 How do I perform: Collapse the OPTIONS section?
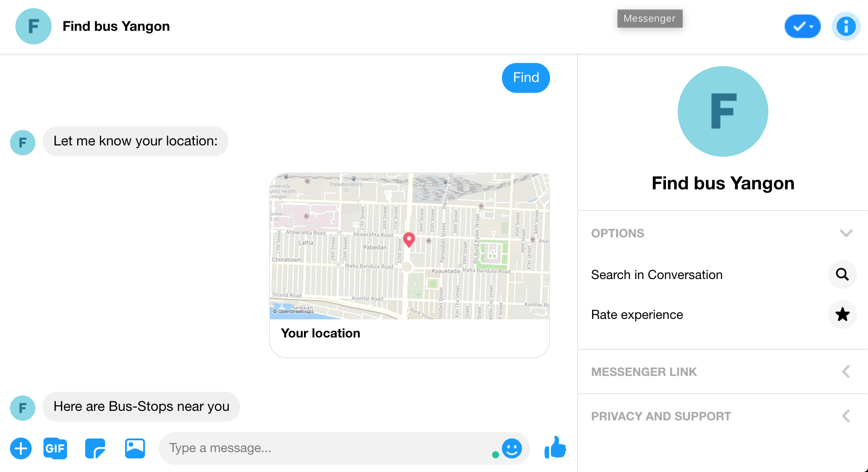(723, 233)
